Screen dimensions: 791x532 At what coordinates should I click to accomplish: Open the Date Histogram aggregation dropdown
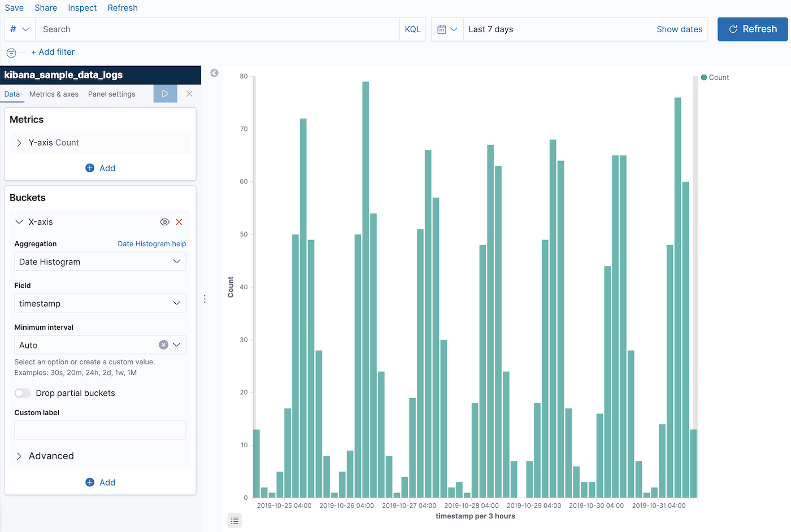click(100, 261)
